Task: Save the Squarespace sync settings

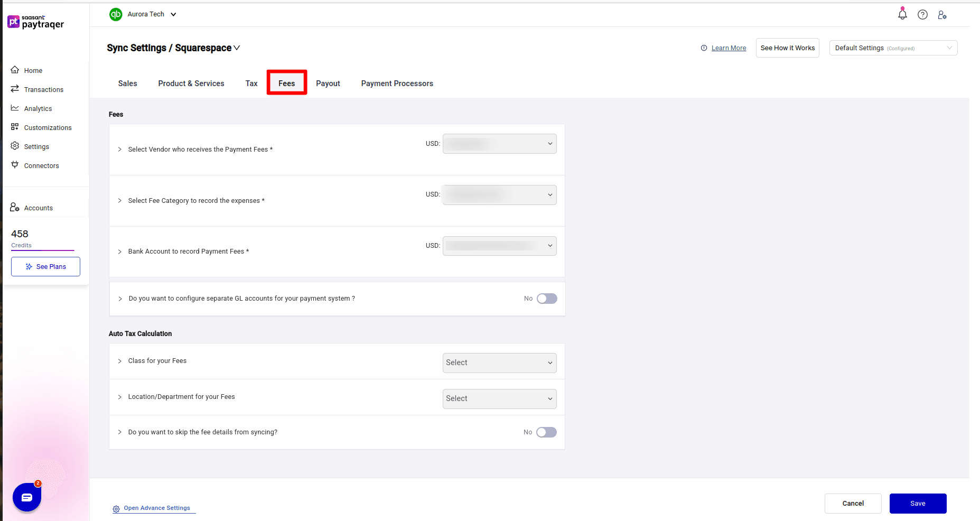Action: (918, 503)
